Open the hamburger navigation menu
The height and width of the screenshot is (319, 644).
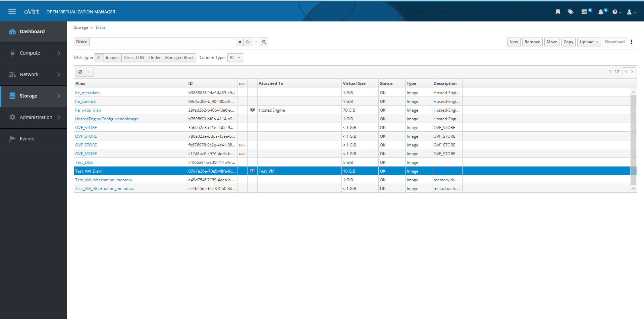tap(12, 12)
